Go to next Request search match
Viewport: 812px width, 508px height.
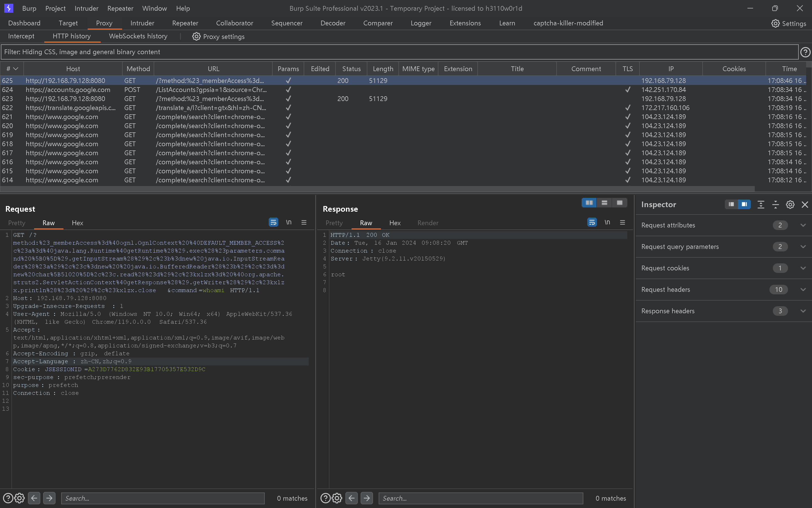click(x=49, y=498)
